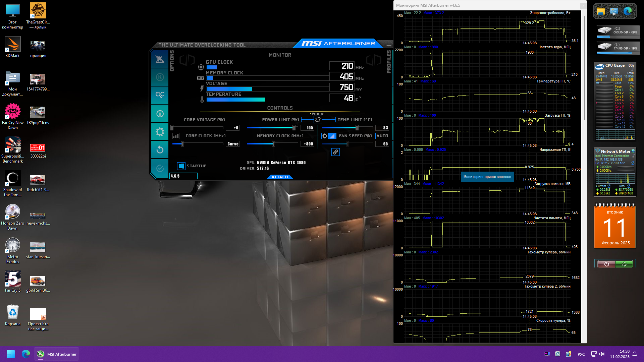
Task: Open fan speed settings gear icon
Action: (325, 136)
